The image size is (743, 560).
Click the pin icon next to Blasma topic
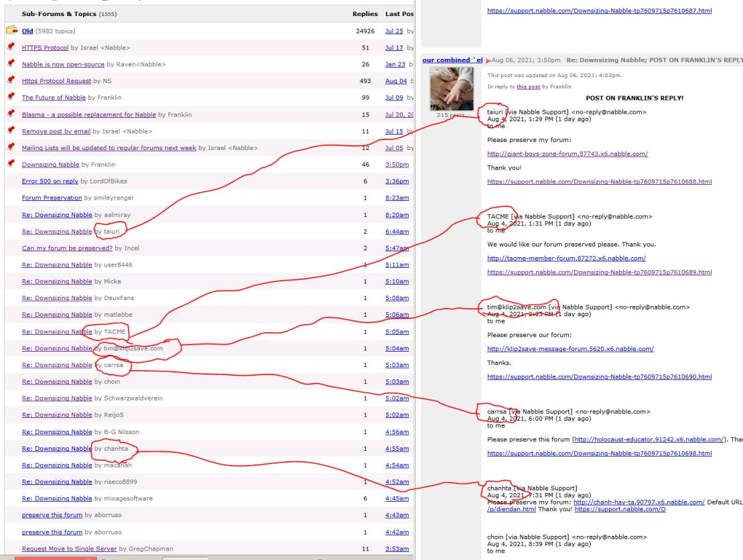point(11,114)
